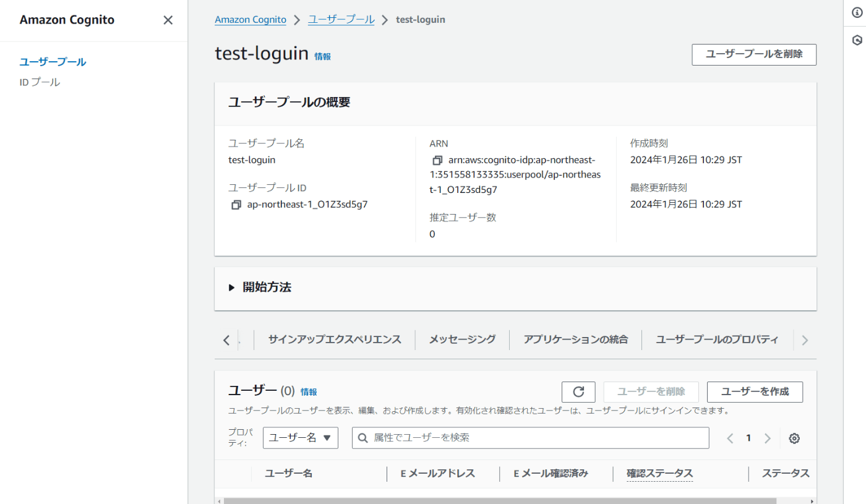Click page number 1 in pagination

click(x=748, y=438)
